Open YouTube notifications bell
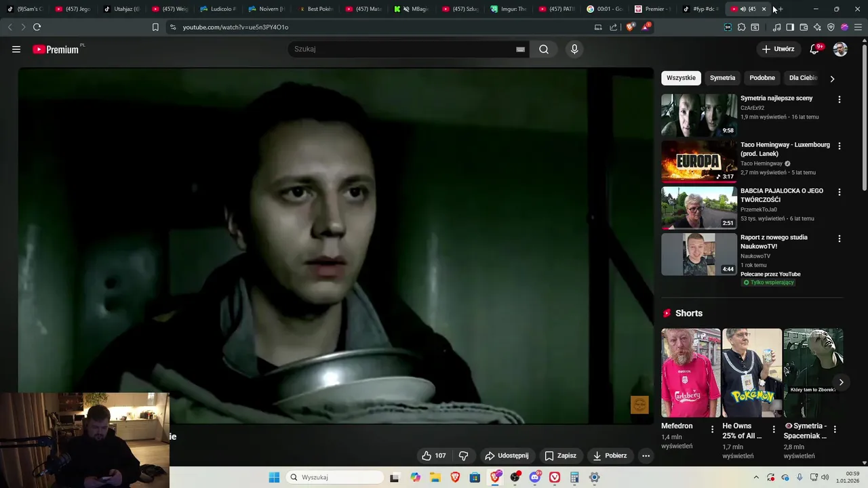Screen dimensions: 868x488 point(815,49)
